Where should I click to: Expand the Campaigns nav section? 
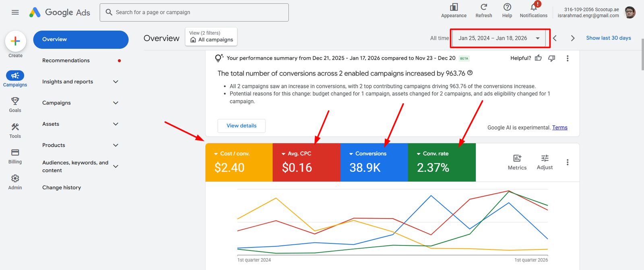point(116,103)
